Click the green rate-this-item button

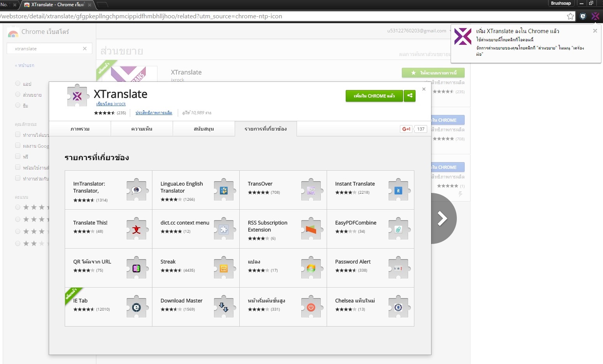433,73
